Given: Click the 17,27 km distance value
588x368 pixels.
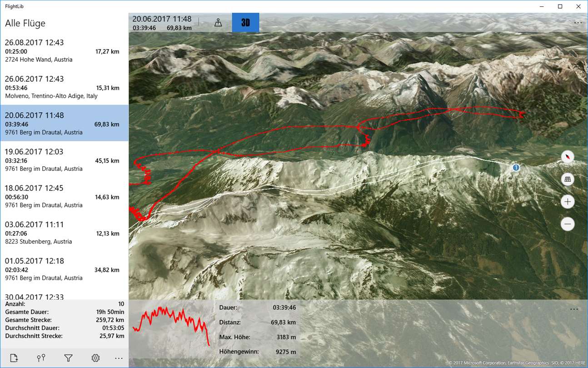Looking at the screenshot, I should click(107, 51).
